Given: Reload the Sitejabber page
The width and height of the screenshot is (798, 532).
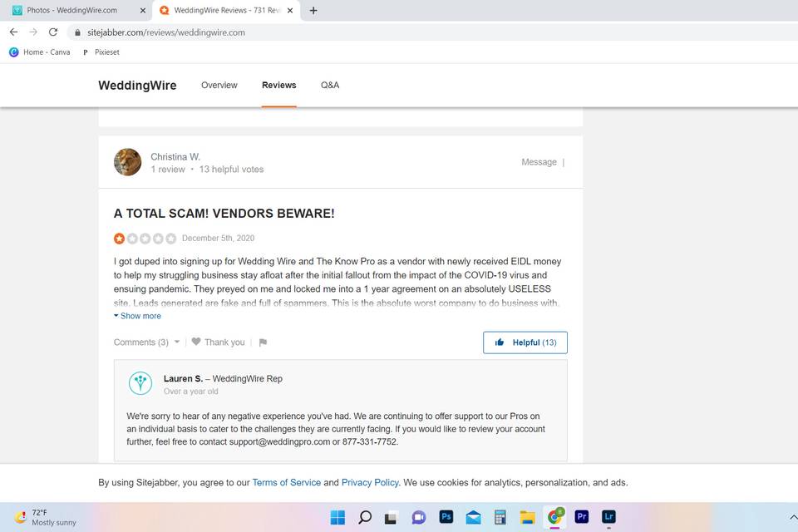Looking at the screenshot, I should (53, 32).
